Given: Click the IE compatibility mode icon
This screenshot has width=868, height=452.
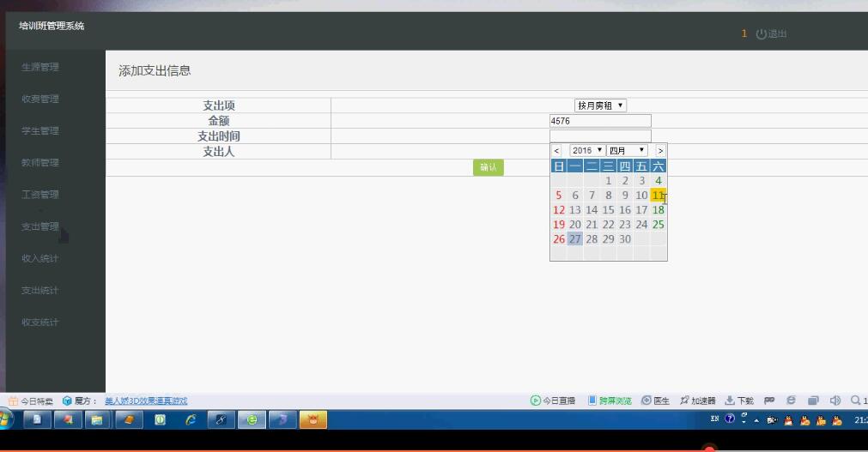Looking at the screenshot, I should (x=791, y=400).
